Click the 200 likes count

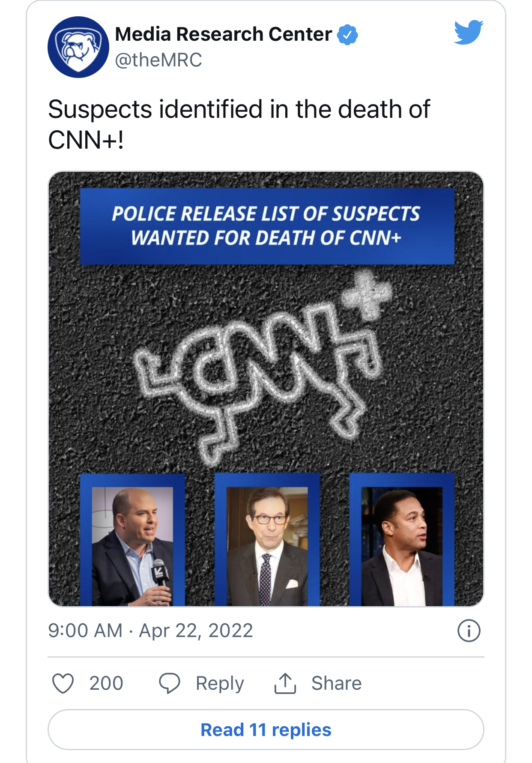[106, 683]
